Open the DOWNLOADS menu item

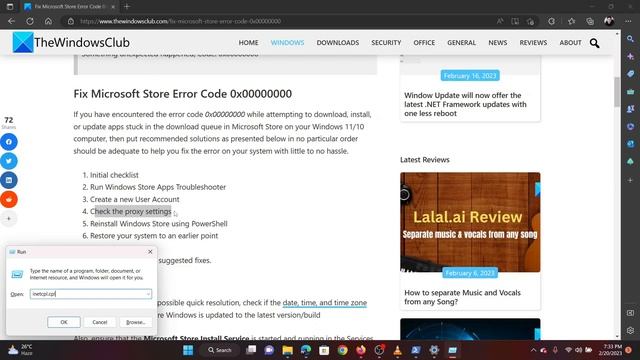coord(338,42)
